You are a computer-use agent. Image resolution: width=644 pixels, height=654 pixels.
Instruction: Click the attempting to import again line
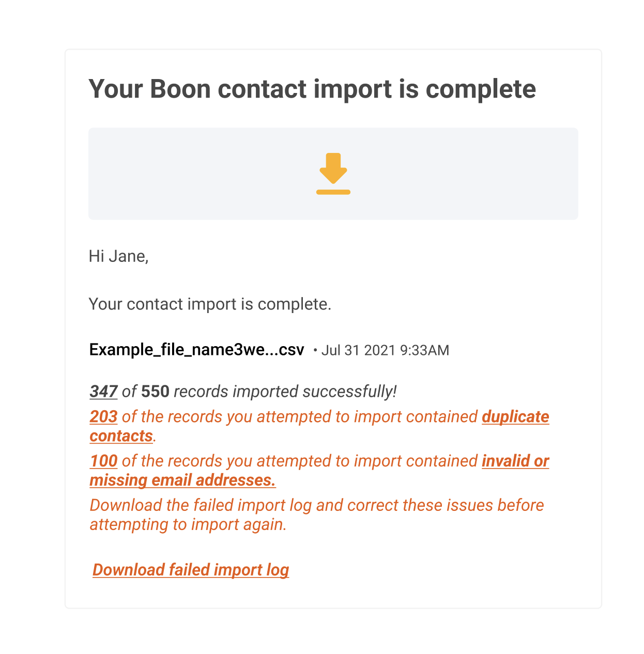pos(188,525)
